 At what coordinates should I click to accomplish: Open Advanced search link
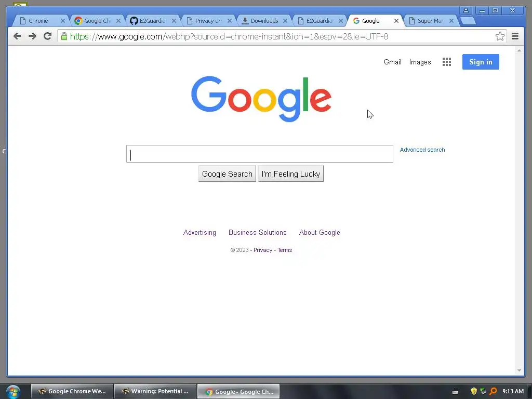[422, 150]
